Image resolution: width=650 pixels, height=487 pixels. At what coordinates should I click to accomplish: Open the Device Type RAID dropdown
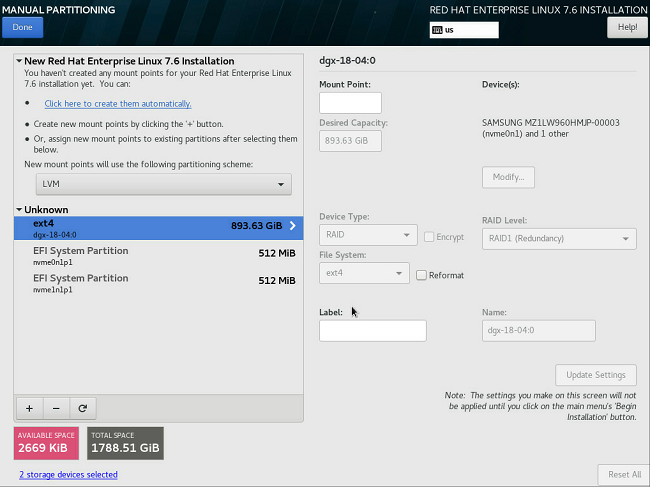point(367,236)
